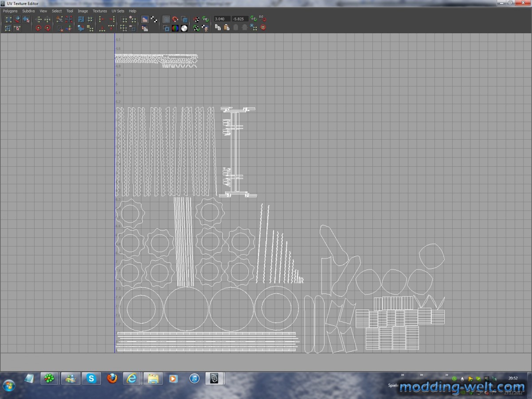Image resolution: width=532 pixels, height=399 pixels.
Task: Click the rotate UVs counterclockwise icon
Action: [39, 28]
